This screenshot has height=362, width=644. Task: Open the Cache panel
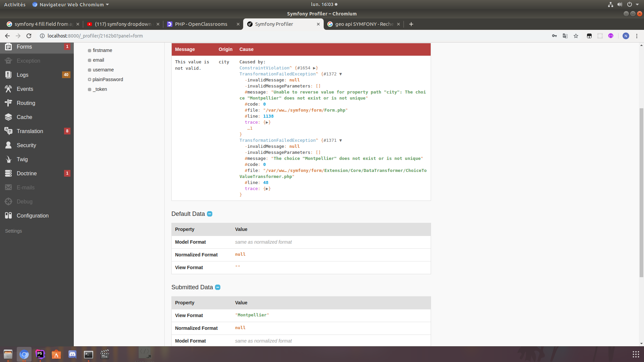(x=24, y=117)
